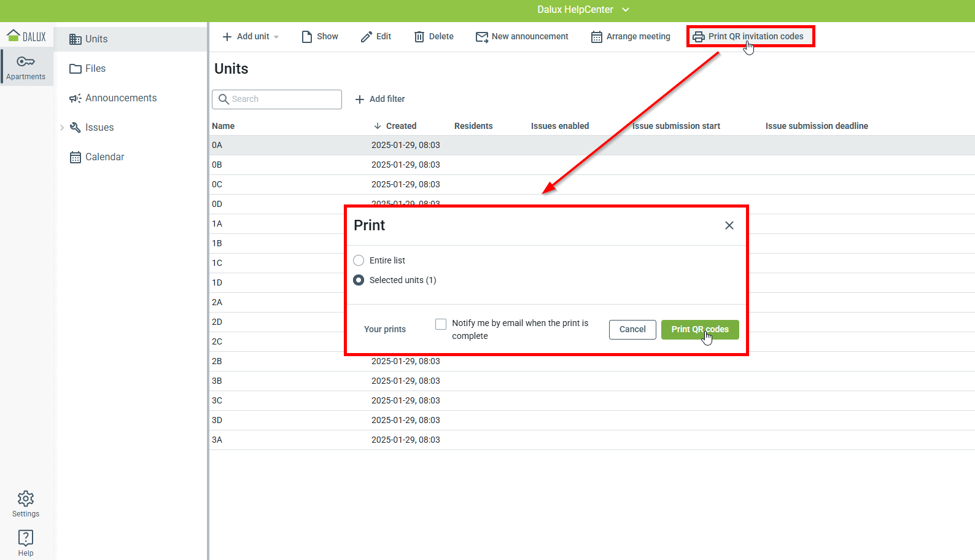
Task: Click the Arrange meeting calendar icon
Action: (x=596, y=37)
